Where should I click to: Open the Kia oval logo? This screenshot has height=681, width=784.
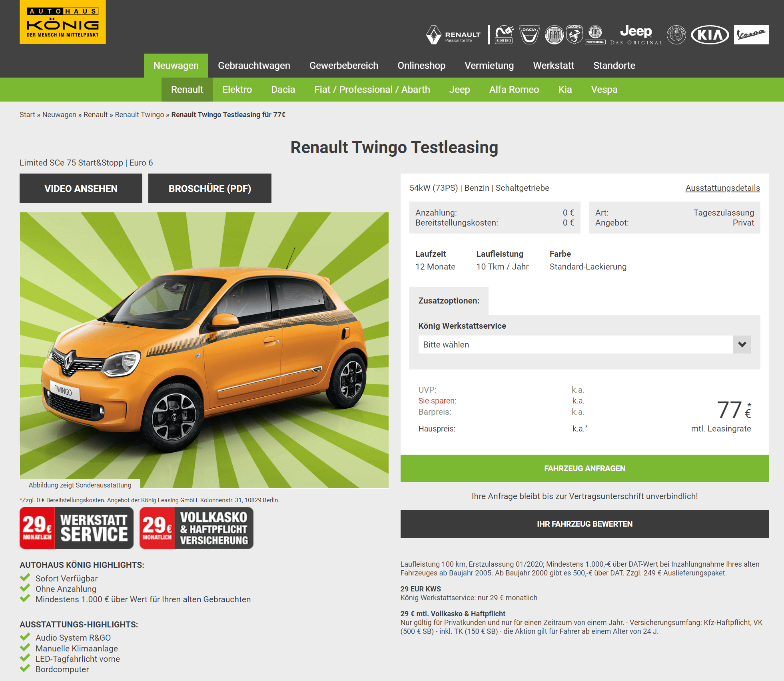(710, 35)
